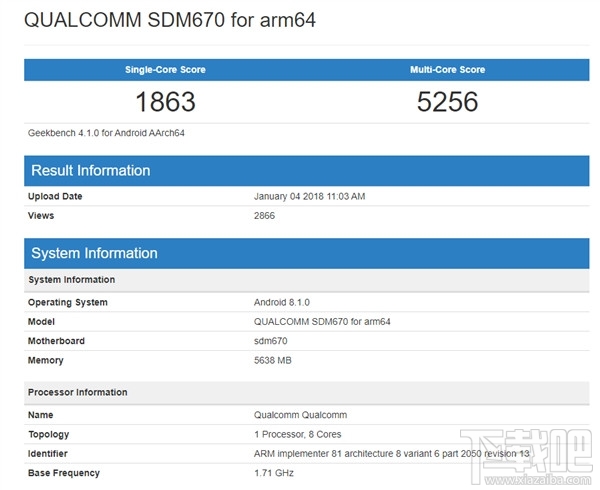Select the single-core score value 1863
600x490 pixels.
click(165, 102)
